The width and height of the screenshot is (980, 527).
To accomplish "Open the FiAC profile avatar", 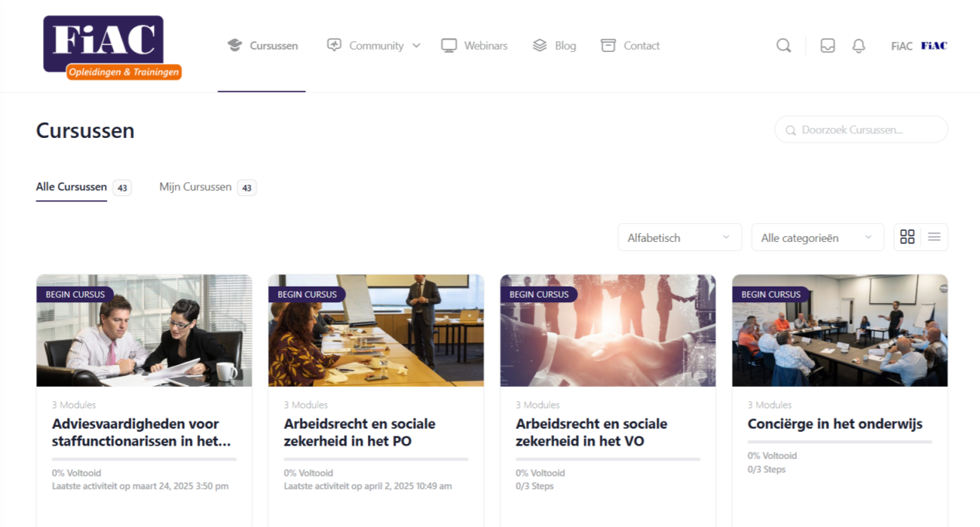I will coord(933,45).
